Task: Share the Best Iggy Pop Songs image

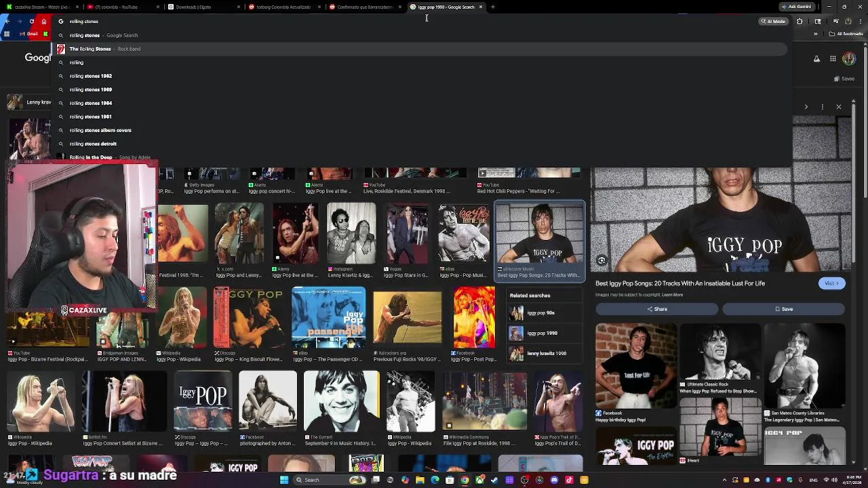Action: click(656, 309)
